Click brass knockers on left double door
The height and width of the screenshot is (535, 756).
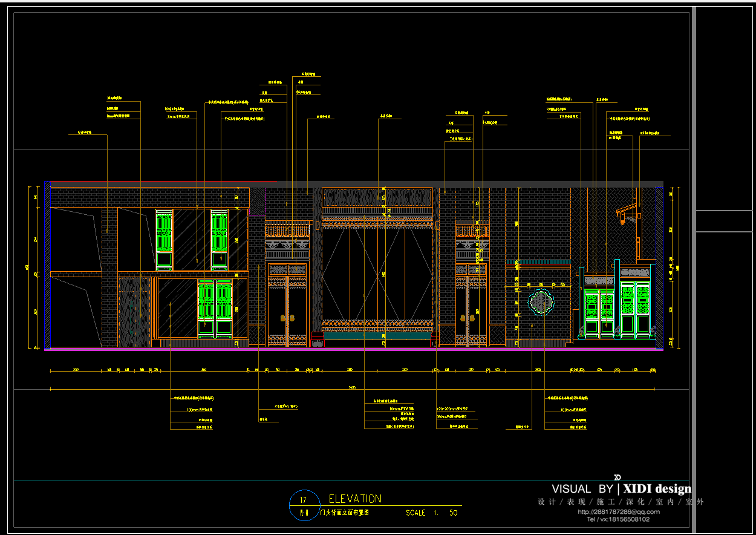point(287,317)
